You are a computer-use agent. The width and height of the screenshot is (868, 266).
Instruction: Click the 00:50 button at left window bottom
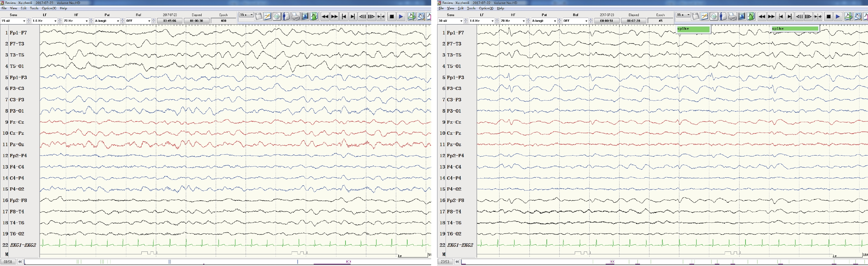tap(8, 262)
